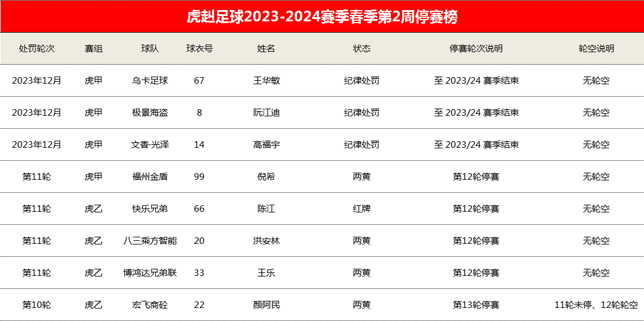Screen dimensions: 644x321
Task: Click jersey number 67
Action: (199, 81)
